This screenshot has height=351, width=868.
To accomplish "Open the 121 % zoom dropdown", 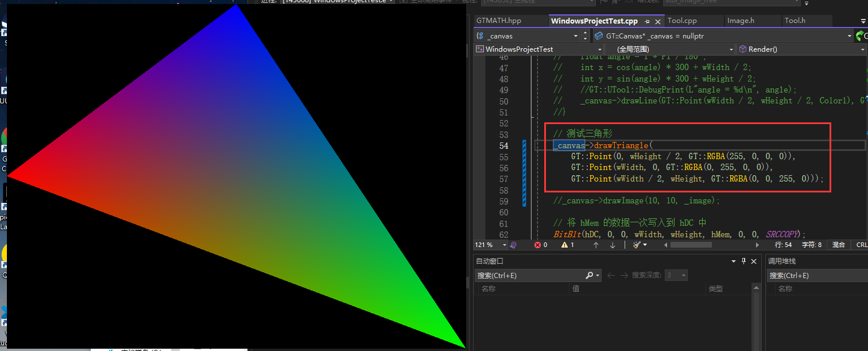I will [x=504, y=245].
